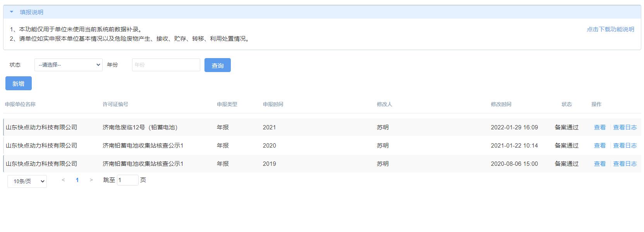Select the 2019 year cell
The height and width of the screenshot is (232, 644).
(x=269, y=164)
